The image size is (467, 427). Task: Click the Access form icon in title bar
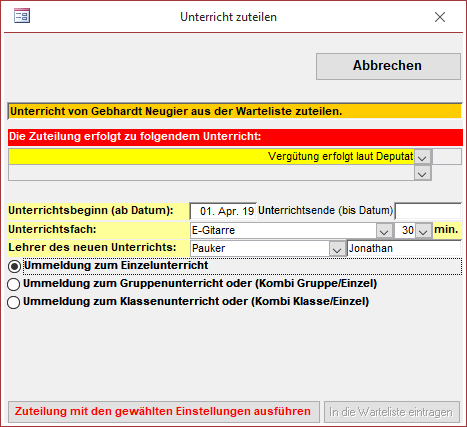(x=22, y=16)
